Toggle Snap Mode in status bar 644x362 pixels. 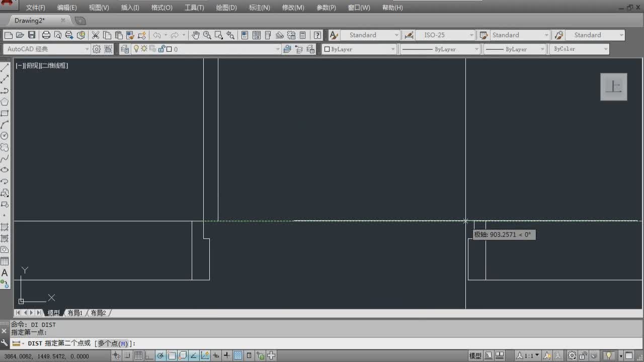pos(127,356)
